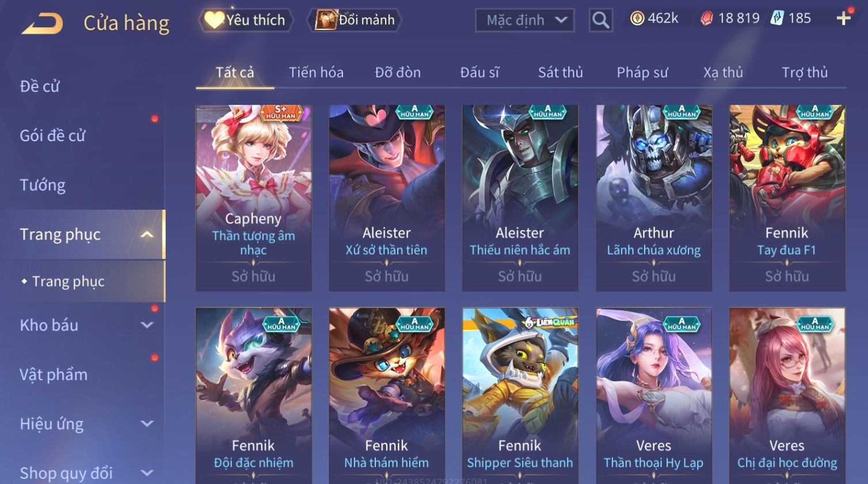
Task: Click the gold coin balance icon
Action: (x=637, y=19)
